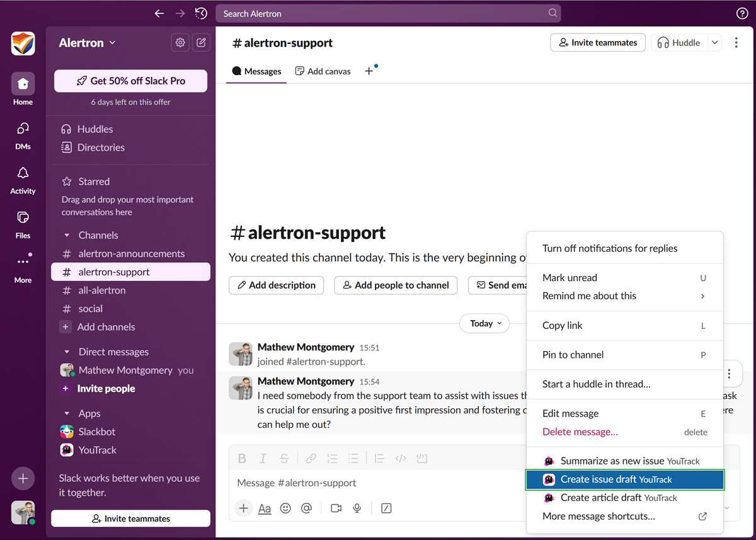The height and width of the screenshot is (540, 756).
Task: Choose Edit message from context menu
Action: 624,413
